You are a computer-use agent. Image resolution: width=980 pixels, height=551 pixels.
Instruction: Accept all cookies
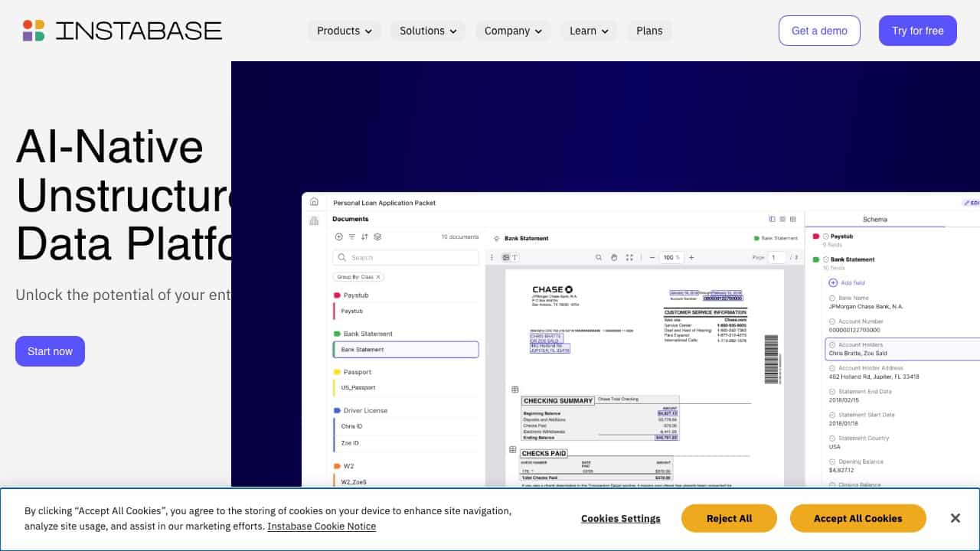click(x=858, y=518)
